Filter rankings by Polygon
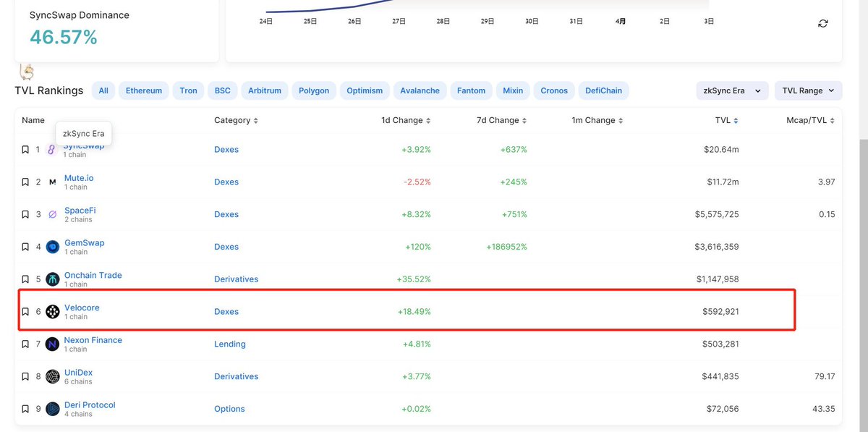868x432 pixels. (314, 90)
